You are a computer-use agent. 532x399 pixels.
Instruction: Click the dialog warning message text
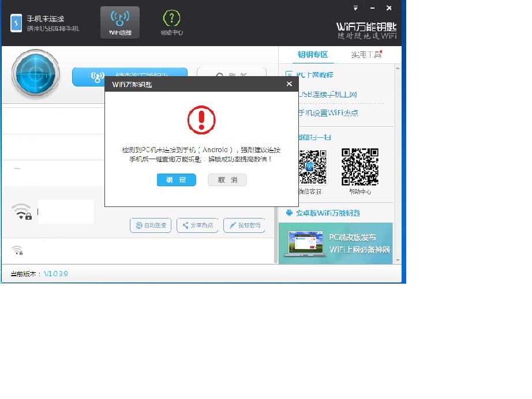pyautogui.click(x=201, y=155)
